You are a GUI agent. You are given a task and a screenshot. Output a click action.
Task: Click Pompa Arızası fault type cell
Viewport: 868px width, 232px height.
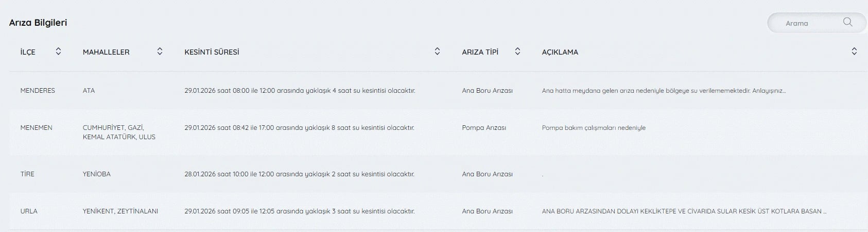pyautogui.click(x=484, y=128)
